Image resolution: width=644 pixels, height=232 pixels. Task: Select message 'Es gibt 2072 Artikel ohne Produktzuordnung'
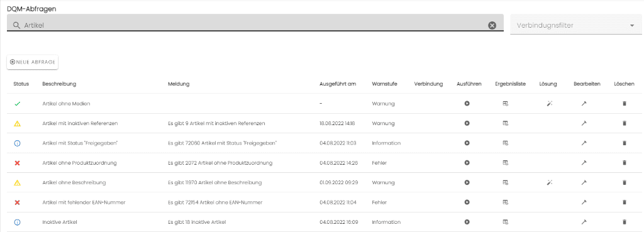220,163
